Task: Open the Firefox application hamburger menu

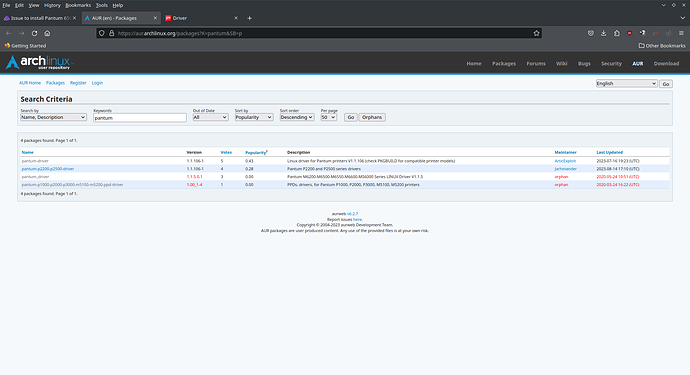Action: (x=681, y=33)
